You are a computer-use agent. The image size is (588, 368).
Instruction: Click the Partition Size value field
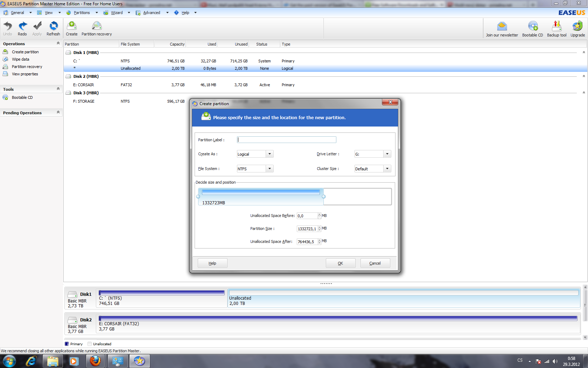[x=307, y=229]
